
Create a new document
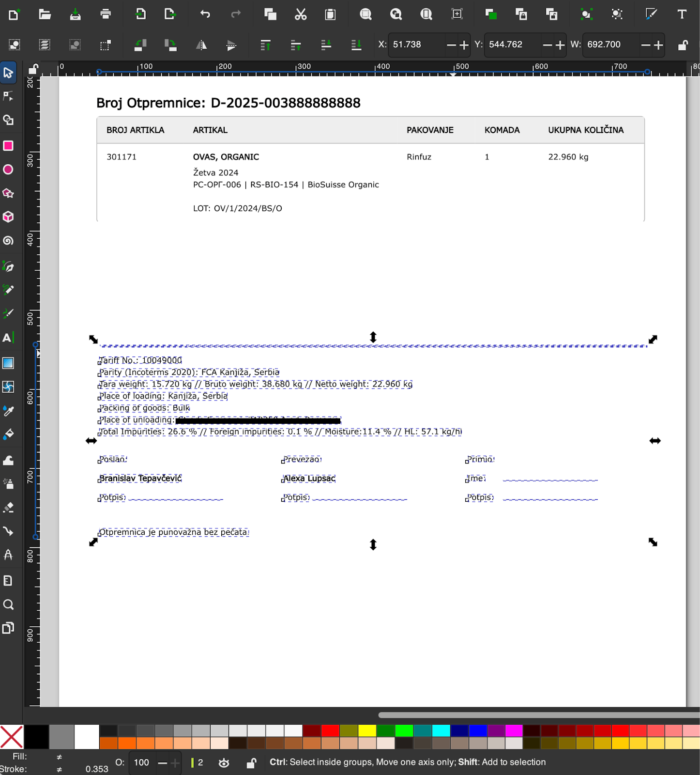[x=14, y=15]
